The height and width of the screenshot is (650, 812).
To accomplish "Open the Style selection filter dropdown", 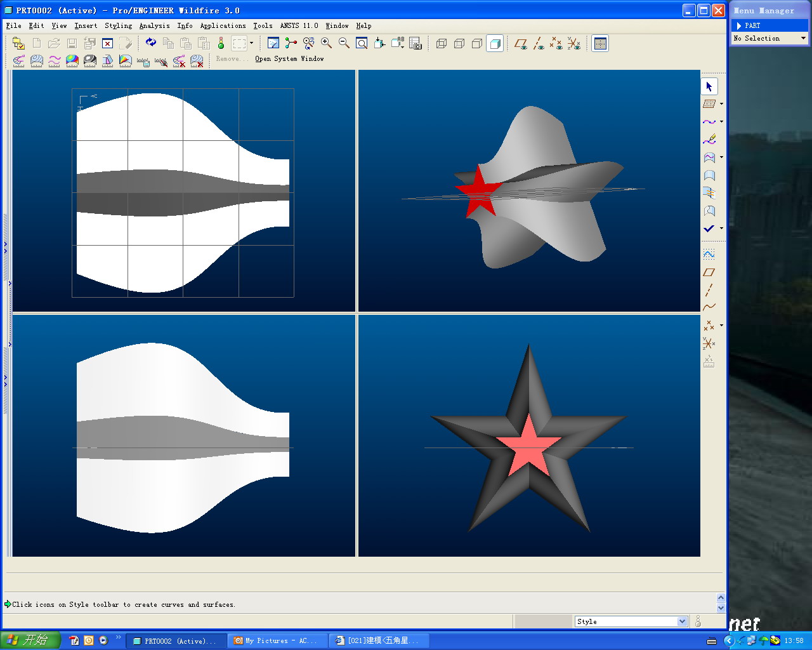I will [x=683, y=621].
